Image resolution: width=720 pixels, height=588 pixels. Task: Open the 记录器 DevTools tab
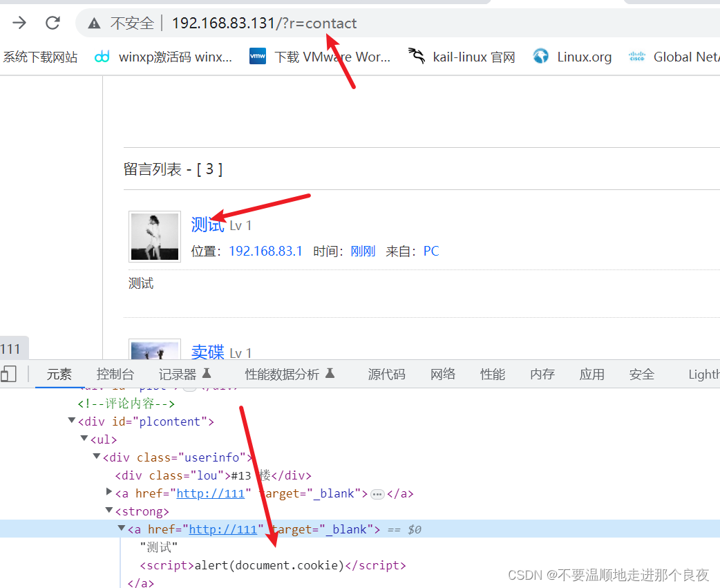(x=184, y=374)
